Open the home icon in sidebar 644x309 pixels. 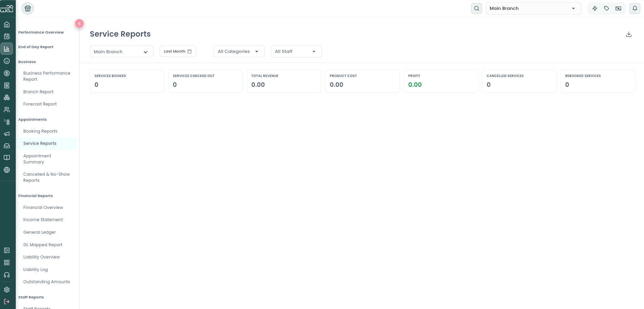pos(7,24)
